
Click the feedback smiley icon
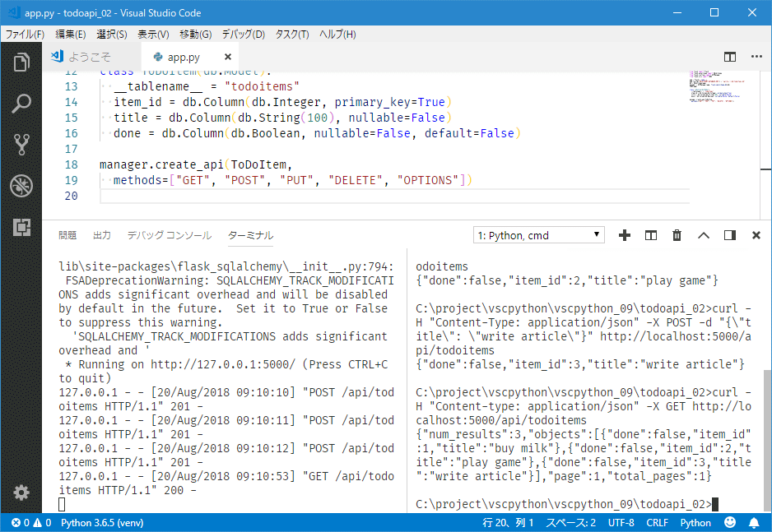click(730, 522)
